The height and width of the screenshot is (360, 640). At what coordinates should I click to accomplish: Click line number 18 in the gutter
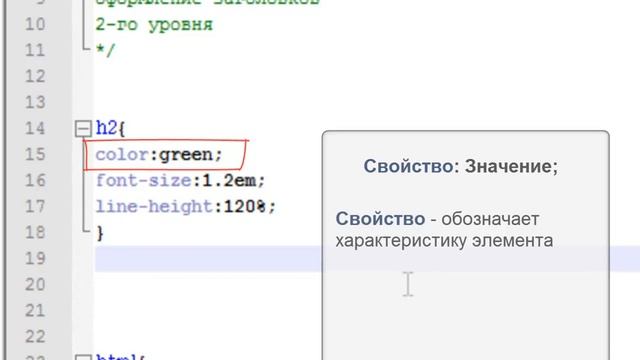click(35, 233)
